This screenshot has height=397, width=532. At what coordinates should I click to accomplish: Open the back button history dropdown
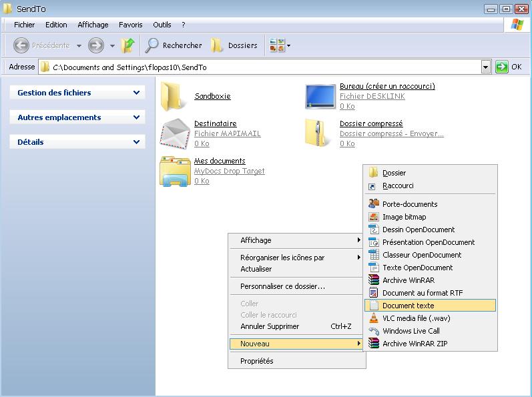tap(79, 46)
